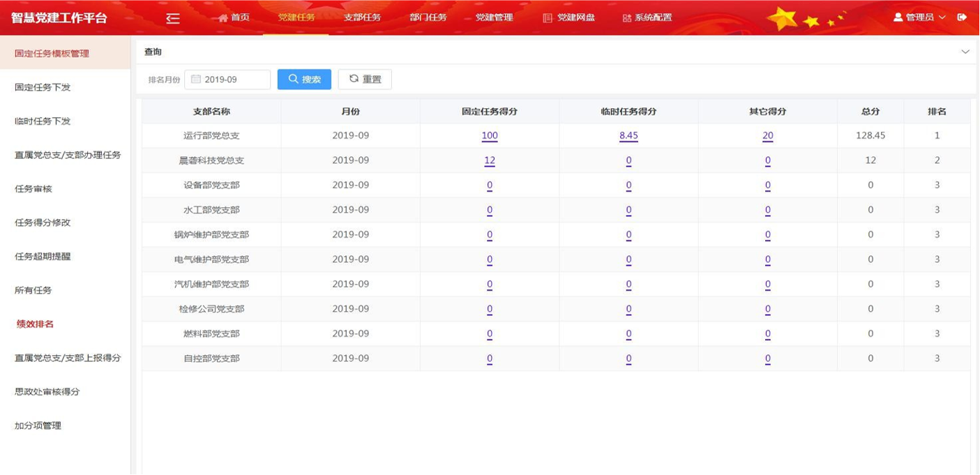Switch to the 党建管理 top menu
The height and width of the screenshot is (475, 980).
(x=494, y=17)
